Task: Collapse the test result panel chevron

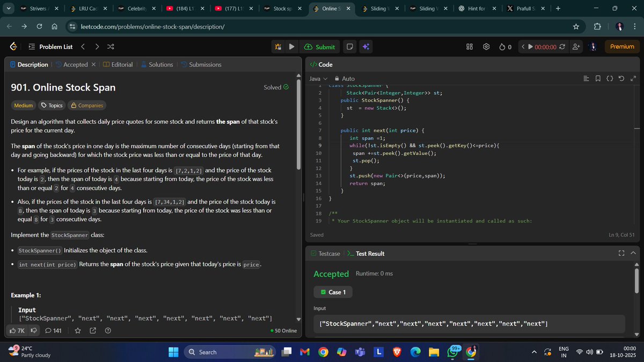Action: [633, 253]
